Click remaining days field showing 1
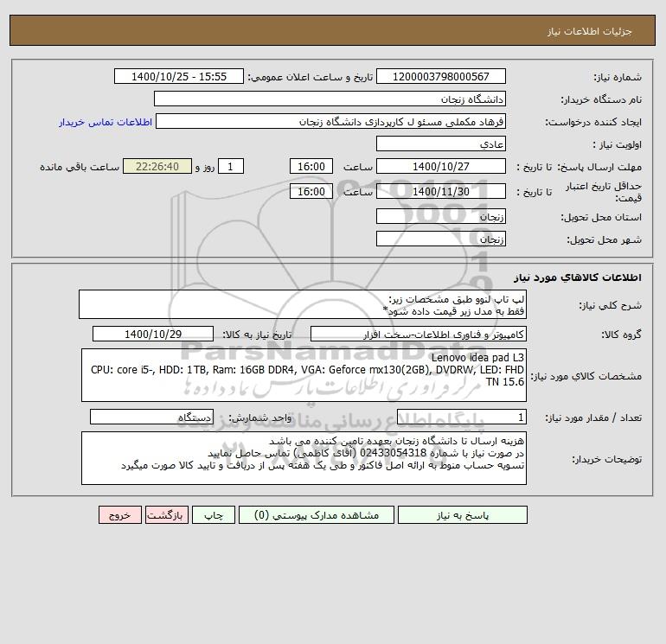The width and height of the screenshot is (666, 644). click(x=231, y=167)
